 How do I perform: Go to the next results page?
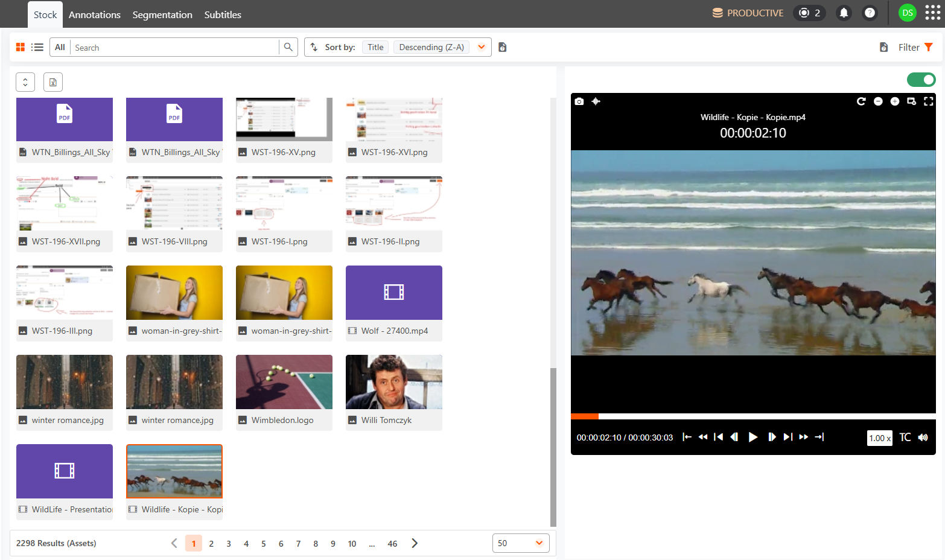pyautogui.click(x=415, y=543)
